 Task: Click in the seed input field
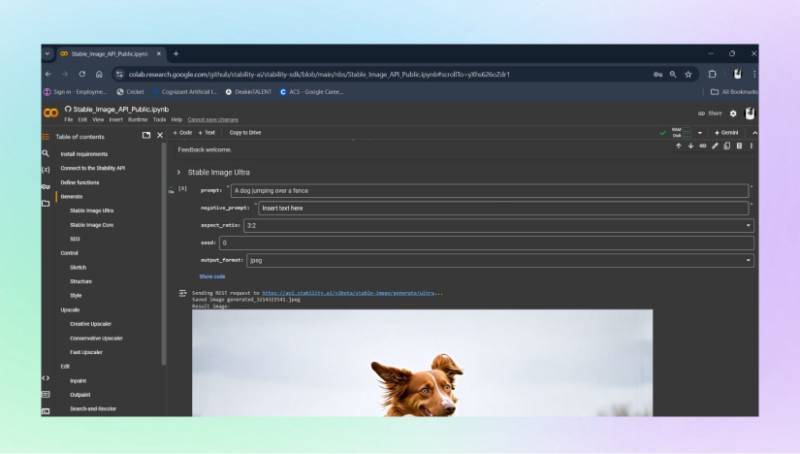click(x=486, y=243)
